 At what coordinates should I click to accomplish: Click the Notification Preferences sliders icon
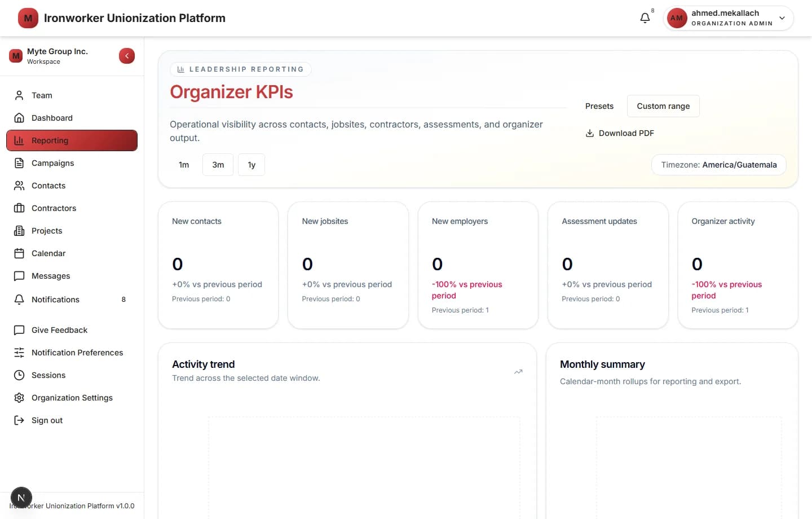click(19, 353)
